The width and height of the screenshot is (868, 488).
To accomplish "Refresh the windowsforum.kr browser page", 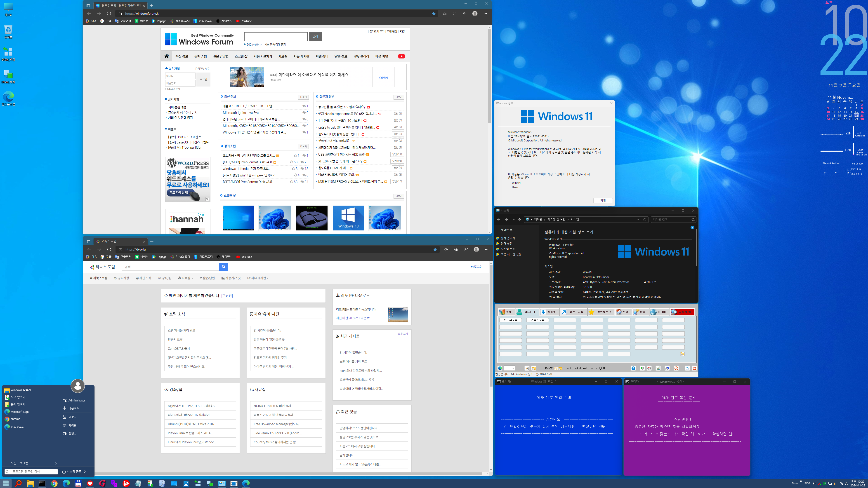I will coord(109,14).
